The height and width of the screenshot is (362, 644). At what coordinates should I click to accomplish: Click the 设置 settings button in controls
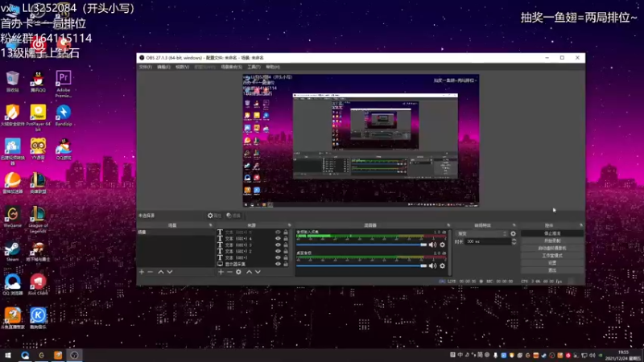552,263
